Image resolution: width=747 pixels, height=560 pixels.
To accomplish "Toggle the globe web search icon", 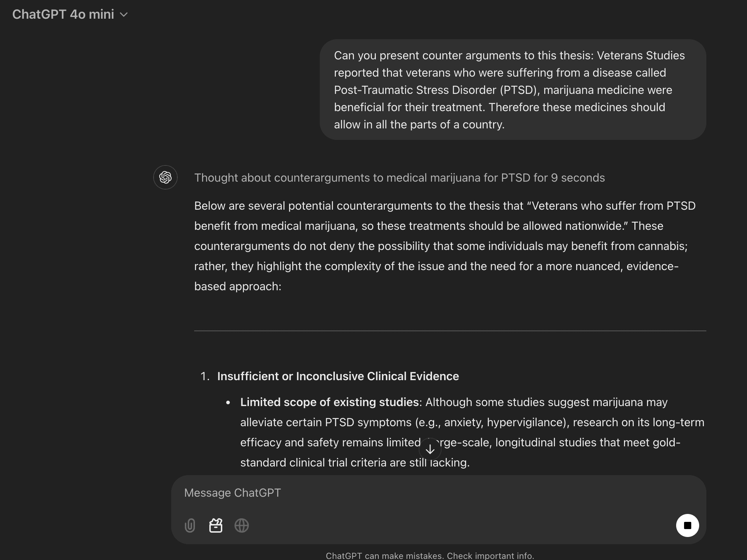I will (242, 525).
